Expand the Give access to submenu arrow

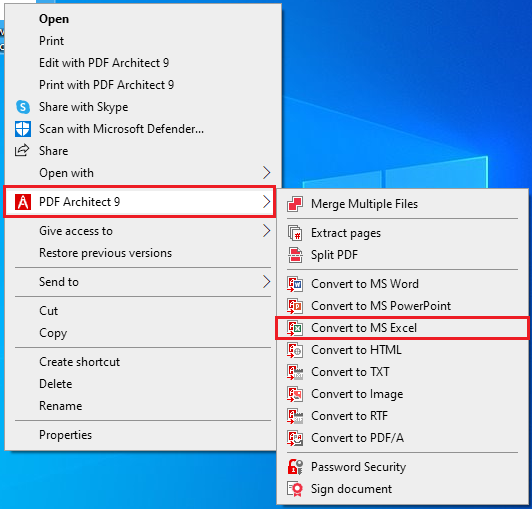(x=267, y=231)
